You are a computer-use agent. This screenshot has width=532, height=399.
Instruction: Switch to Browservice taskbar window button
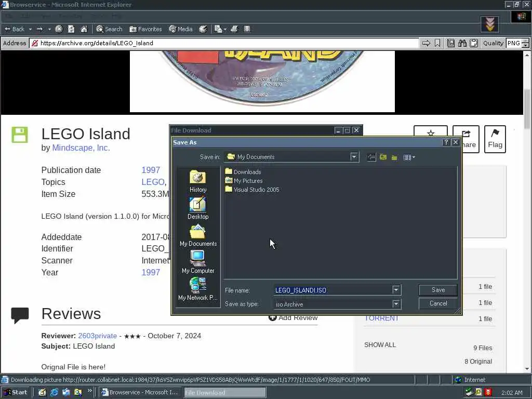(x=140, y=393)
